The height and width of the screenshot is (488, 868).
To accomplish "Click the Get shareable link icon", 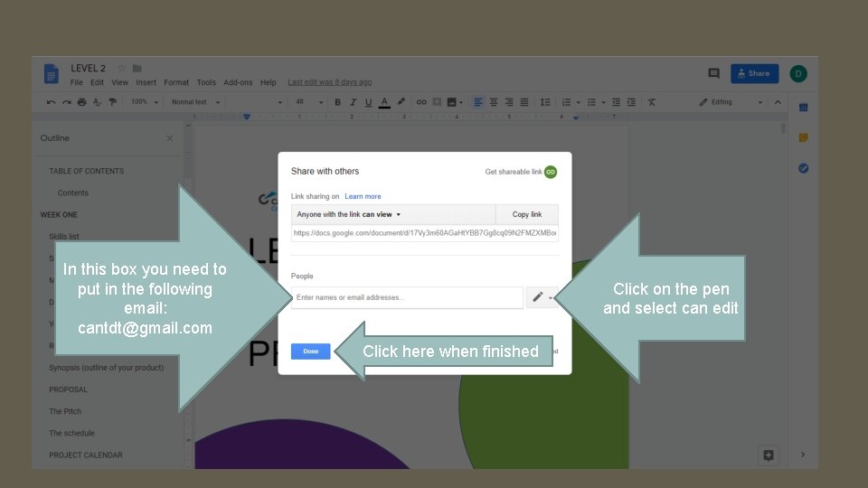I will coord(551,172).
